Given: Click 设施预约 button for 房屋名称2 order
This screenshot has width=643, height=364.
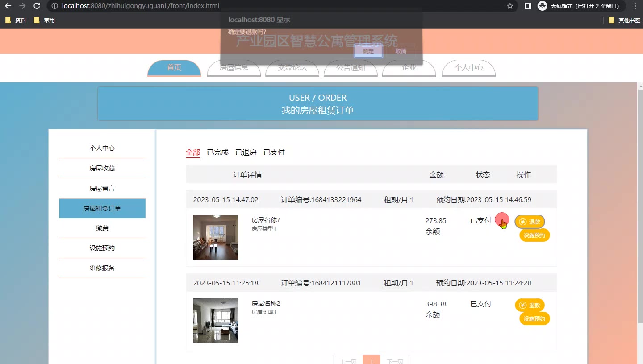Looking at the screenshot, I should 534,319.
